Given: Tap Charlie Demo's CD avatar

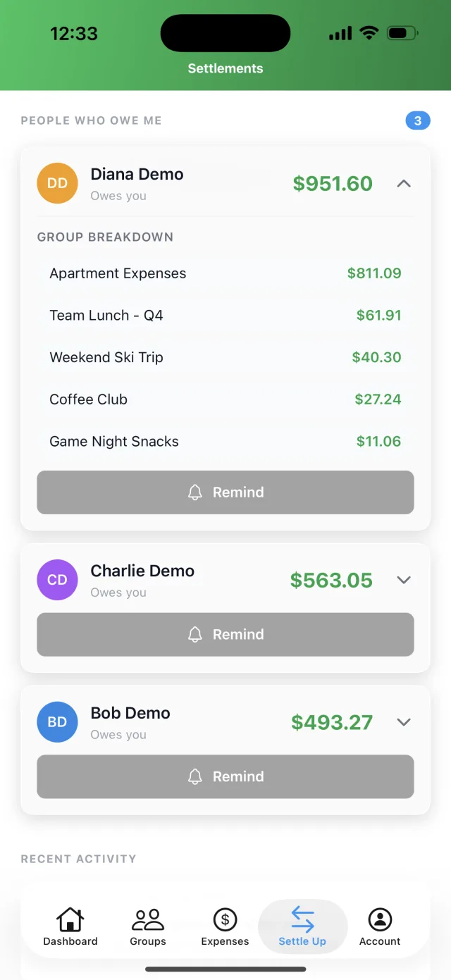Looking at the screenshot, I should (57, 580).
